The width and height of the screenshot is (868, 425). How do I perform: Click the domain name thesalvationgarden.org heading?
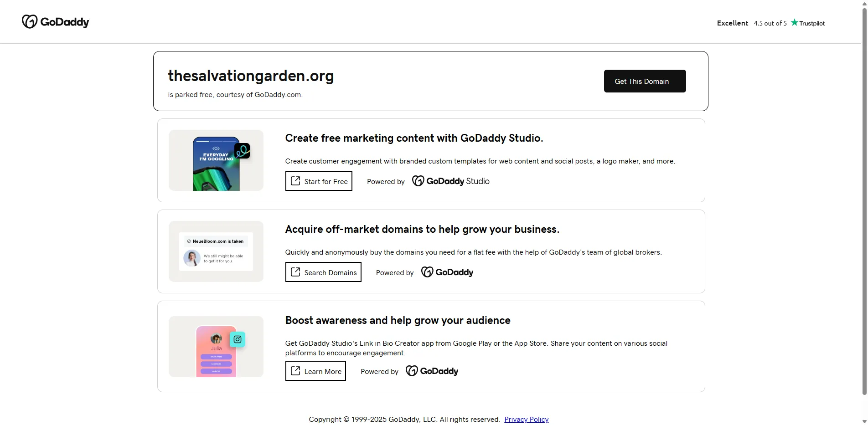click(x=251, y=76)
